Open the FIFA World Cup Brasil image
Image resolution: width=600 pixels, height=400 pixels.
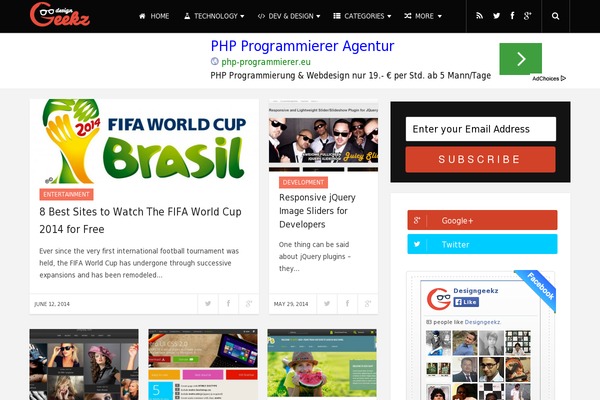point(144,142)
